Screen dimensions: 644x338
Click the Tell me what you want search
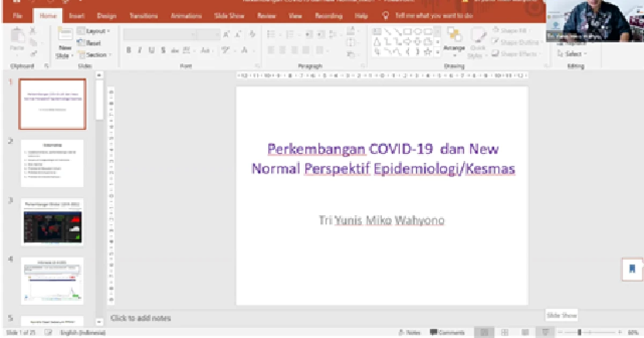point(429,16)
